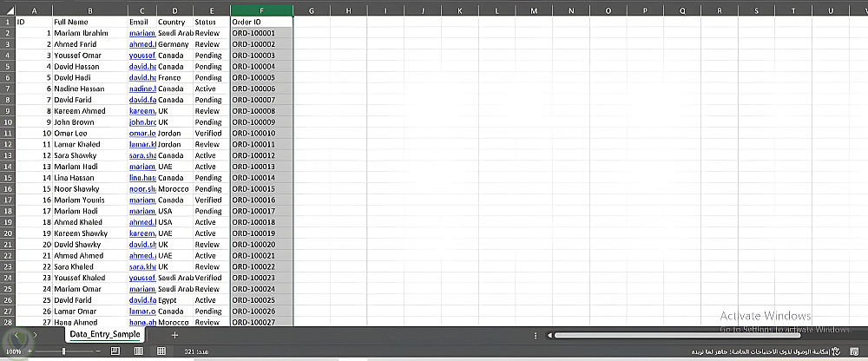This screenshot has height=361, width=868.
Task: Open the accessibility checker status icon
Action: pos(836,351)
